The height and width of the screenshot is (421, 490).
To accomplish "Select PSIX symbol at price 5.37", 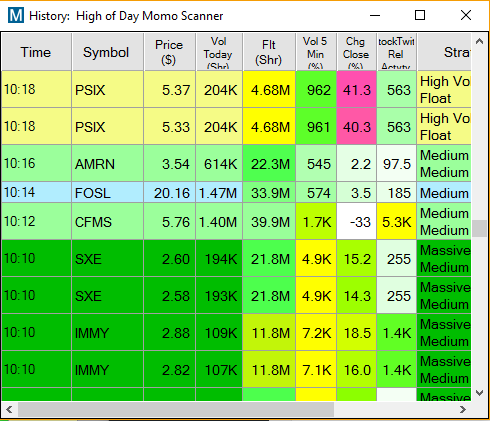I will (x=108, y=90).
